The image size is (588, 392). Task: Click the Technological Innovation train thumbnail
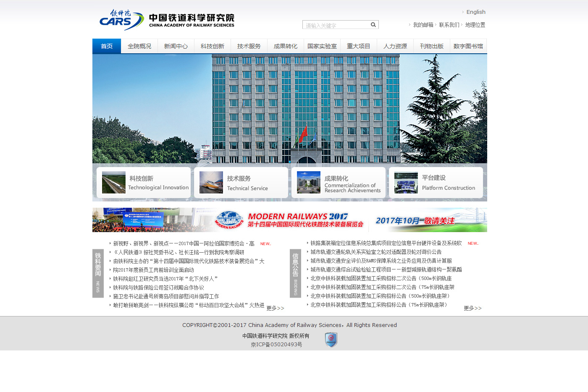(114, 183)
